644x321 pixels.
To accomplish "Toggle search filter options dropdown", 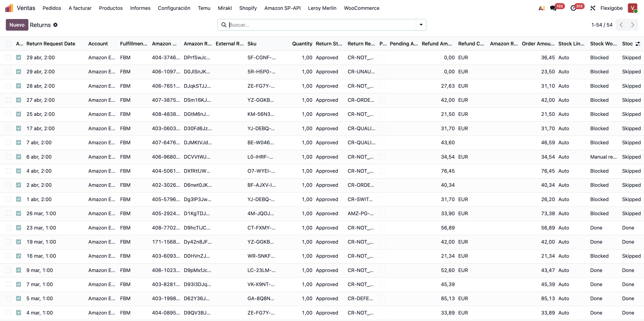I will point(421,25).
